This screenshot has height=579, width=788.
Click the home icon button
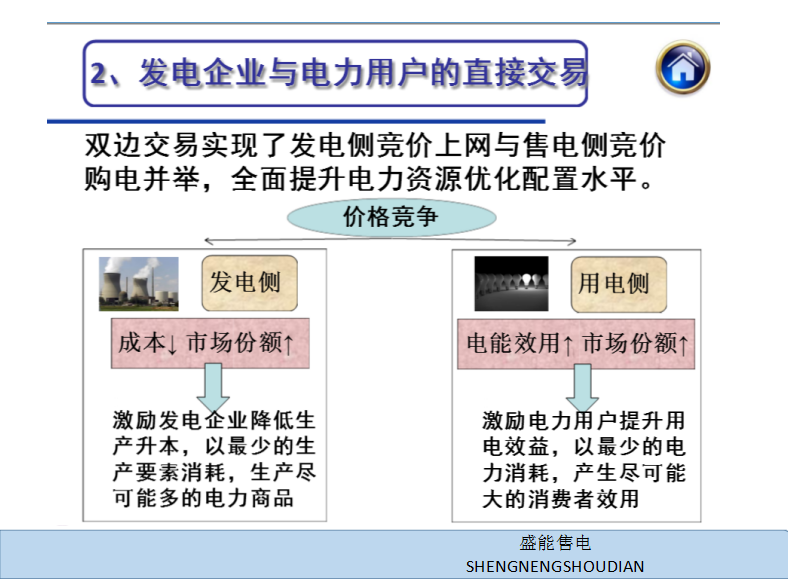[682, 67]
